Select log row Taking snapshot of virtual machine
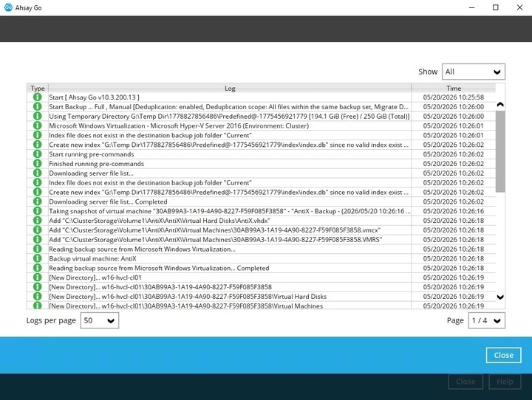532x400 pixels. pos(261,211)
